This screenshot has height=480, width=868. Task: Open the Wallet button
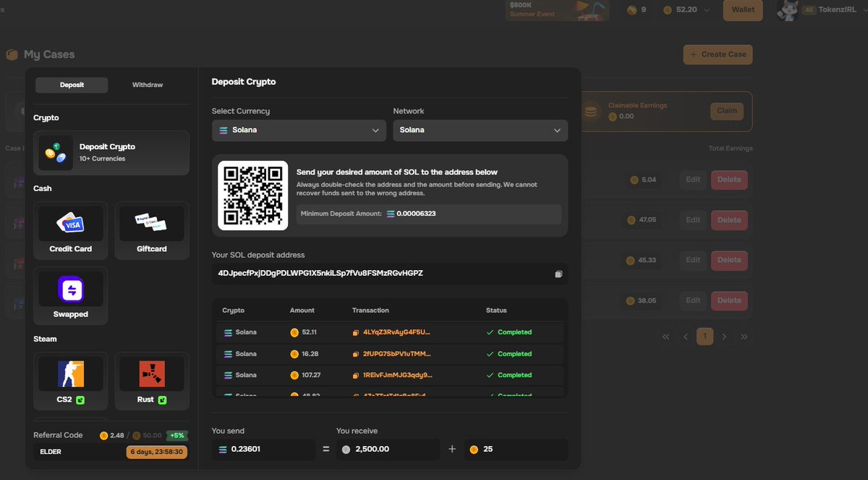pyautogui.click(x=743, y=10)
